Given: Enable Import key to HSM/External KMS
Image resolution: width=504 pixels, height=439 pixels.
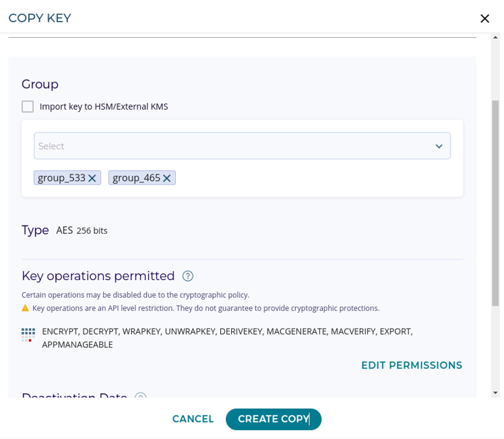Looking at the screenshot, I should [x=28, y=106].
